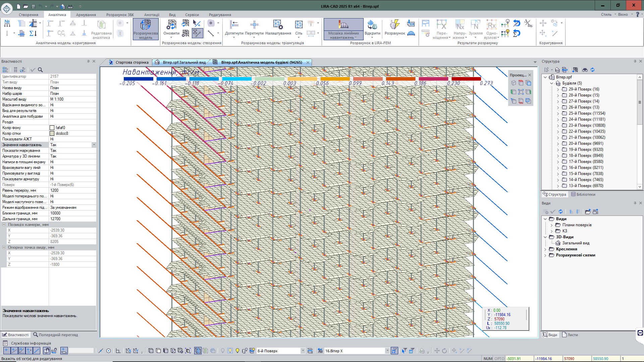Click the Сіть mesh icon
Image resolution: width=644 pixels, height=362 pixels.
[299, 25]
